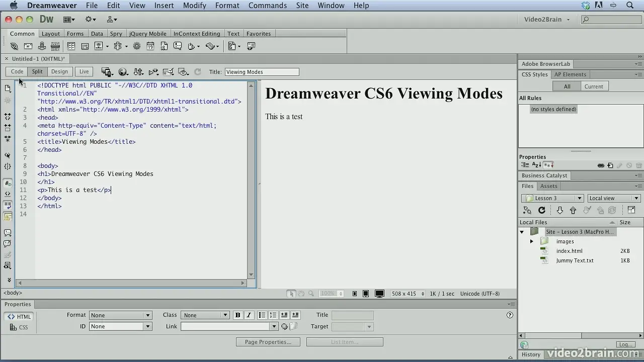Click the Visual Aids eye icon
This screenshot has height=362, width=644.
184,72
